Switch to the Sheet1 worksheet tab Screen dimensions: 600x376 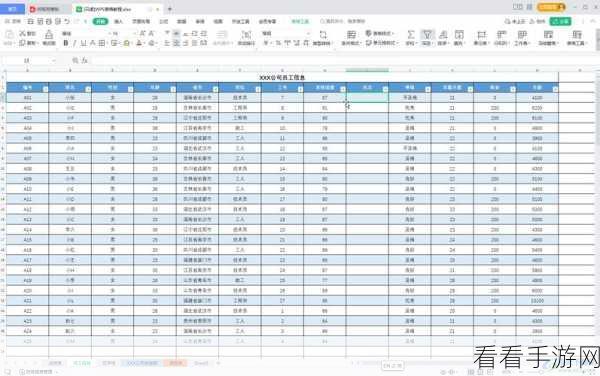pos(201,363)
